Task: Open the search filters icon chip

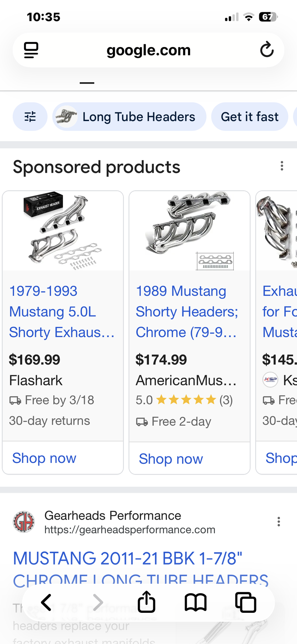Action: tap(30, 117)
